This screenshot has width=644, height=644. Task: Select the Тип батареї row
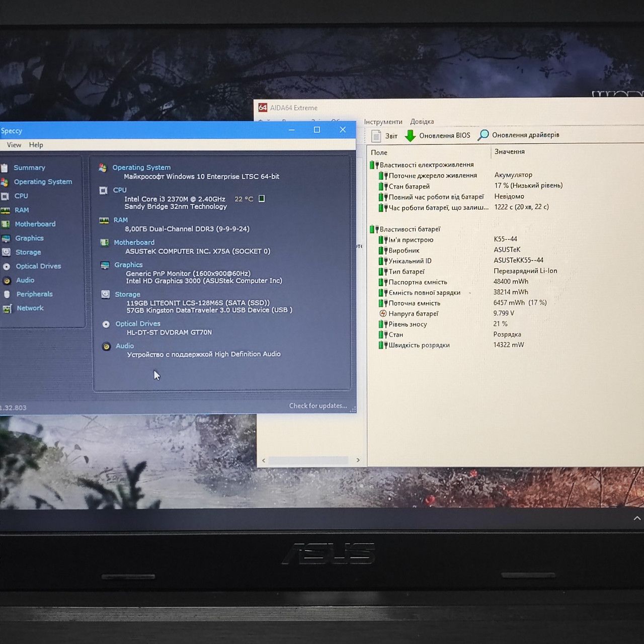[402, 272]
